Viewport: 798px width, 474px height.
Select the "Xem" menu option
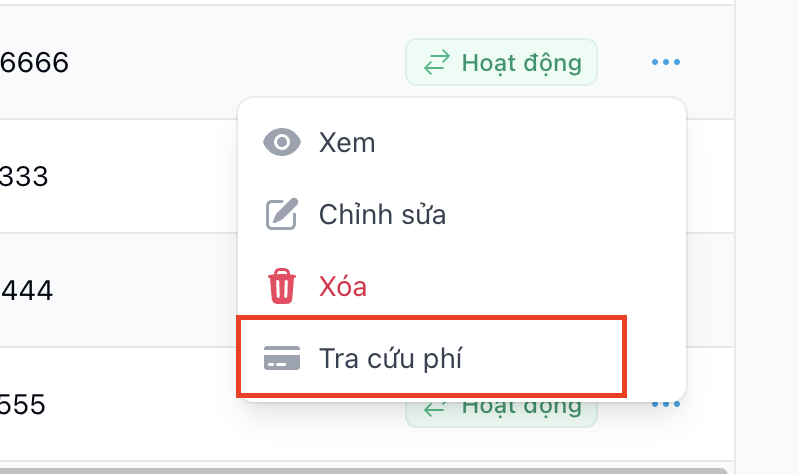click(x=346, y=142)
